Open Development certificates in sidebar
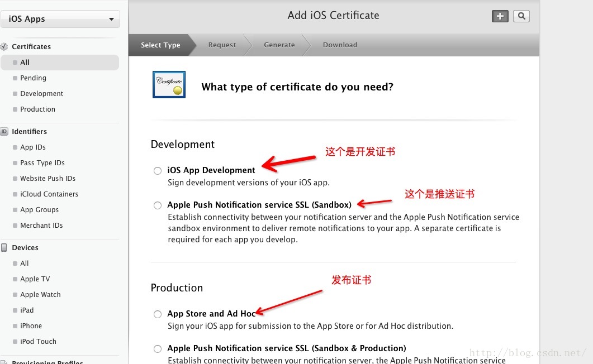593x364 pixels. [x=41, y=94]
